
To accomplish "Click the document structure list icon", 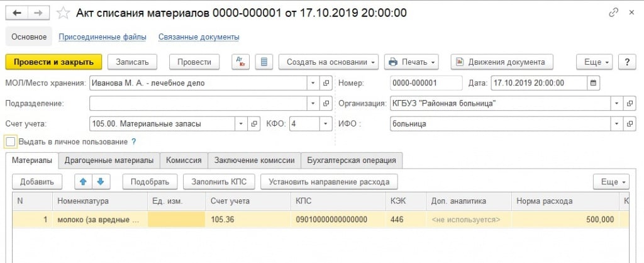I will (x=264, y=62).
